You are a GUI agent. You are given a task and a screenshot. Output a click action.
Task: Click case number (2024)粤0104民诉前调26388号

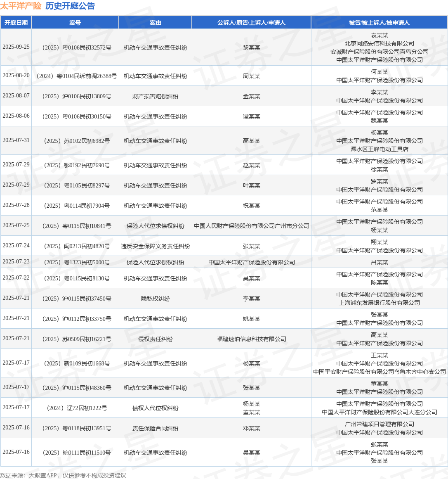pos(77,76)
